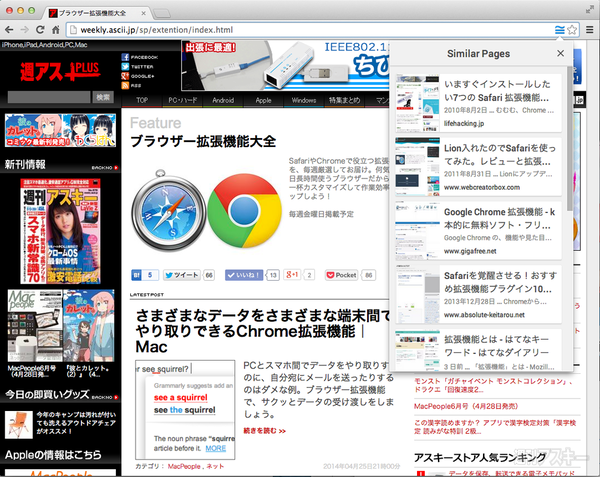Open the RSS feed icon
Screen dimensions: 600x477
click(125, 86)
